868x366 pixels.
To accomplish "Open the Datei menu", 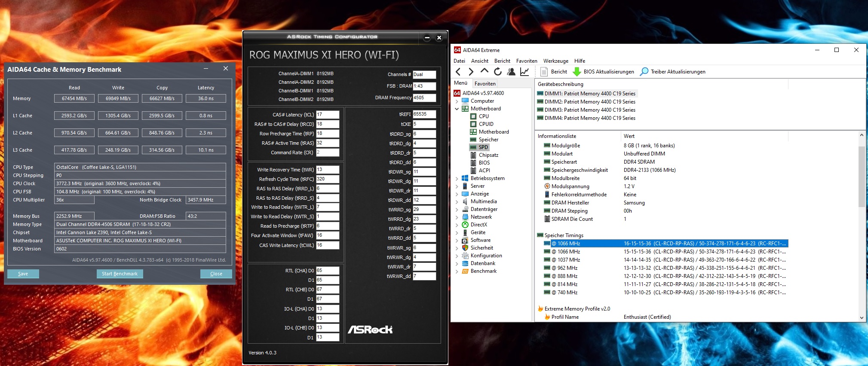I will click(x=459, y=61).
